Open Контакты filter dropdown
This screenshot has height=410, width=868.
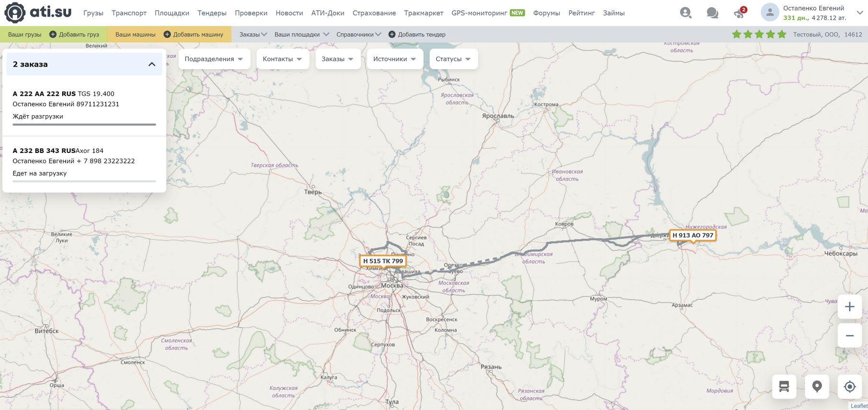(x=283, y=59)
